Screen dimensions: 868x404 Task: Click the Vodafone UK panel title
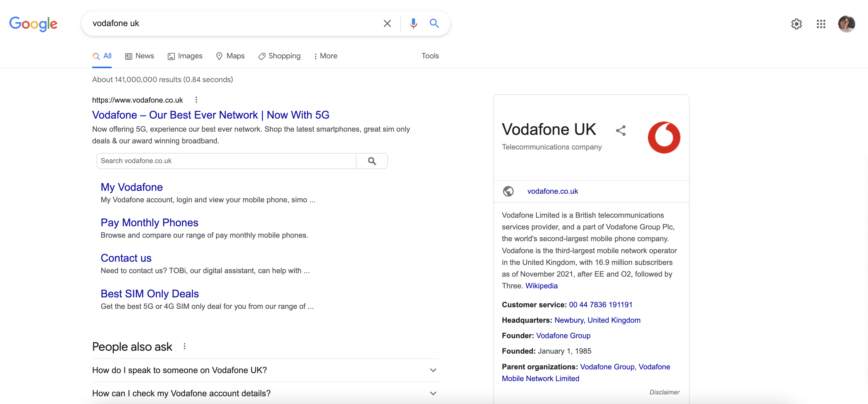[549, 130]
